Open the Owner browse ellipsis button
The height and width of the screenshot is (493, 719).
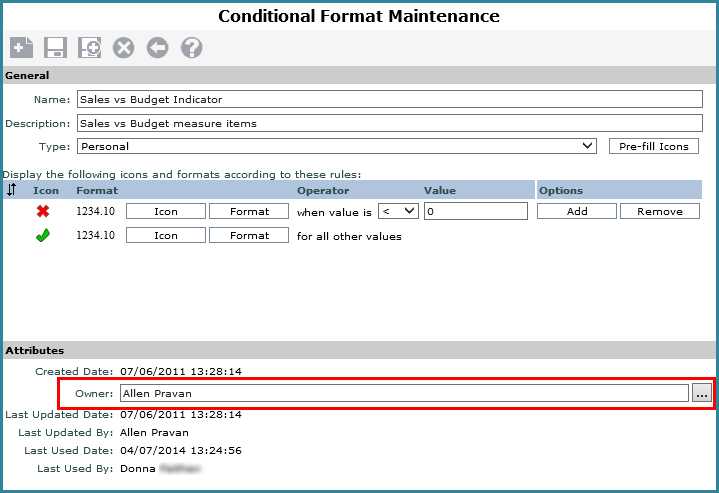tap(702, 394)
